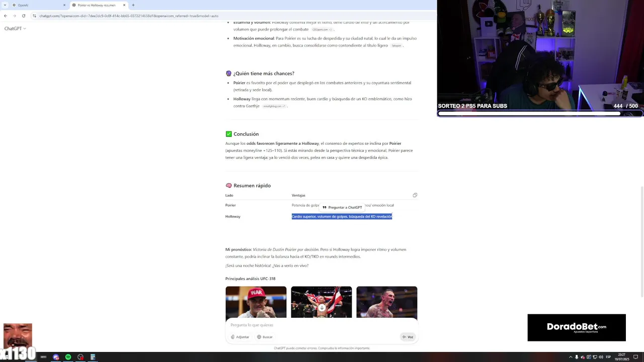Reload the current page

[24, 16]
